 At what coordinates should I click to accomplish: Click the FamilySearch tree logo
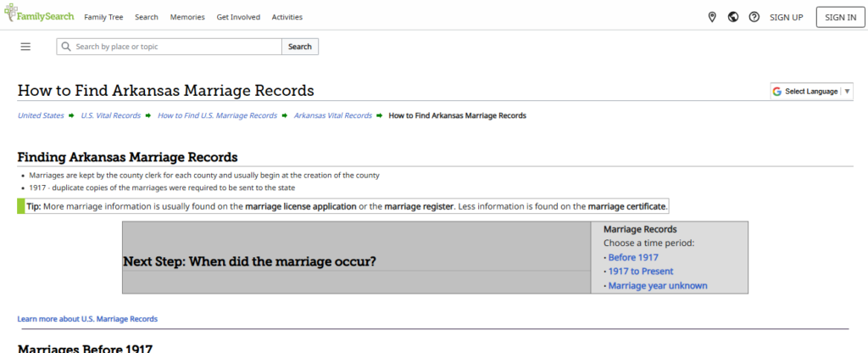[x=10, y=16]
